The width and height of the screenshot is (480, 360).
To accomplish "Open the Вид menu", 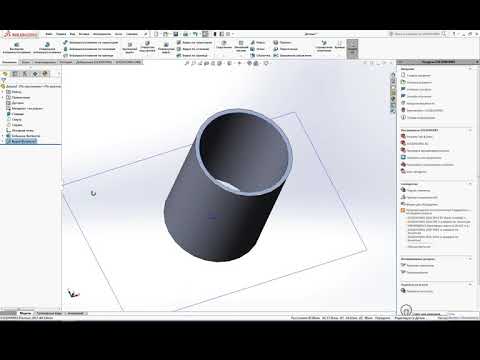I will click(72, 34).
